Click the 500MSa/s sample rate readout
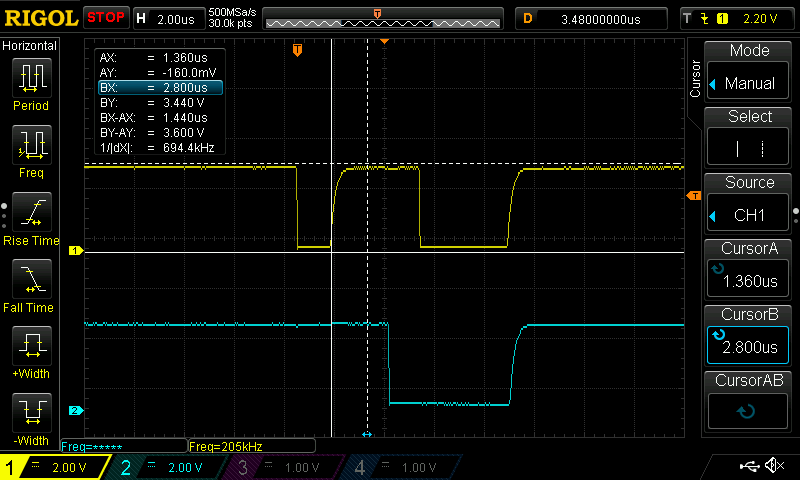The height and width of the screenshot is (480, 800). (x=232, y=12)
